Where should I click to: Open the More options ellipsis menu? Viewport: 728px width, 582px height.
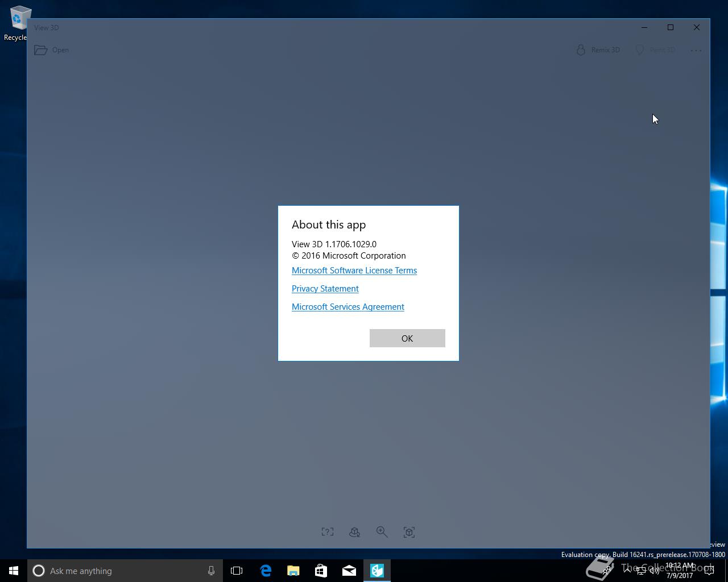point(696,50)
